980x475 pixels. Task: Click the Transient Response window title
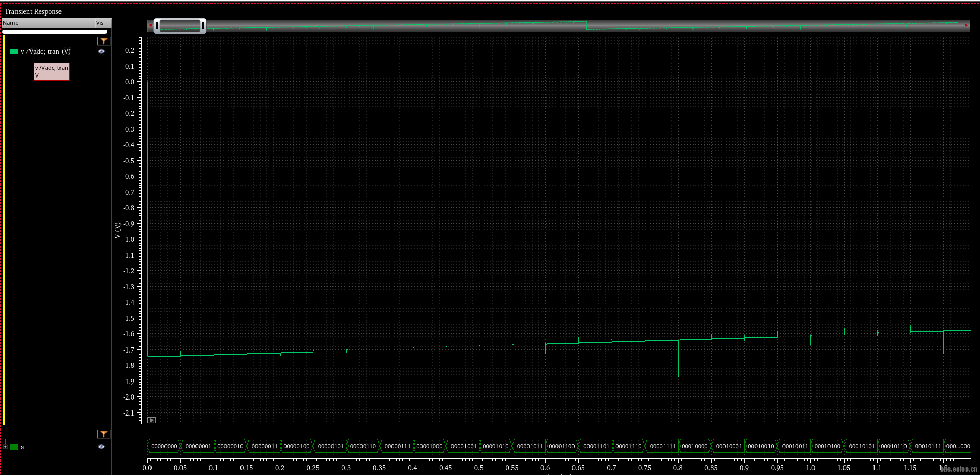tap(33, 11)
